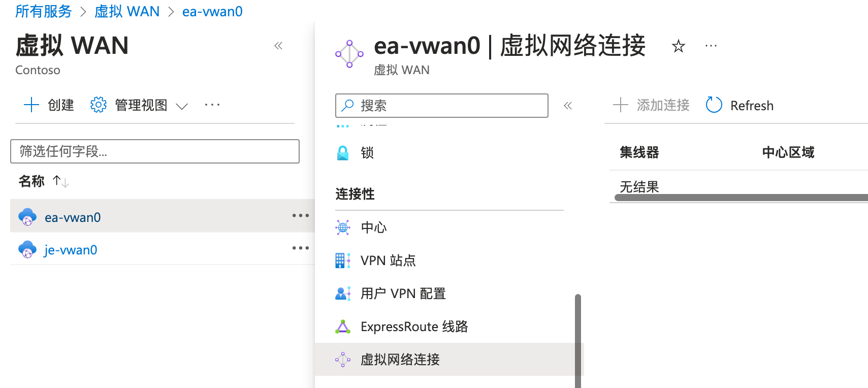Open VPN 站点 in the sidebar
868x388 pixels.
[375, 261]
